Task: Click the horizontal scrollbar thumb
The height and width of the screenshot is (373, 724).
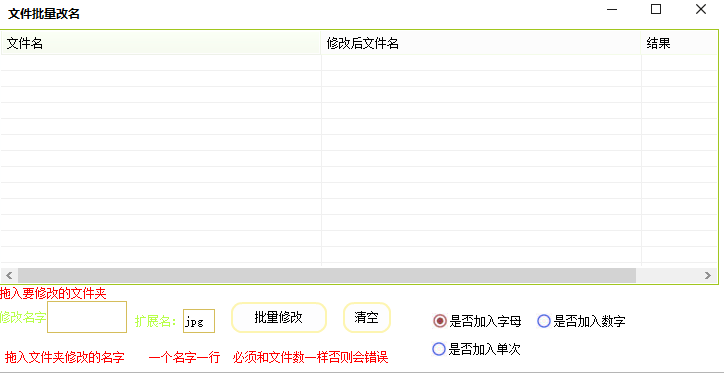Action: click(x=327, y=276)
